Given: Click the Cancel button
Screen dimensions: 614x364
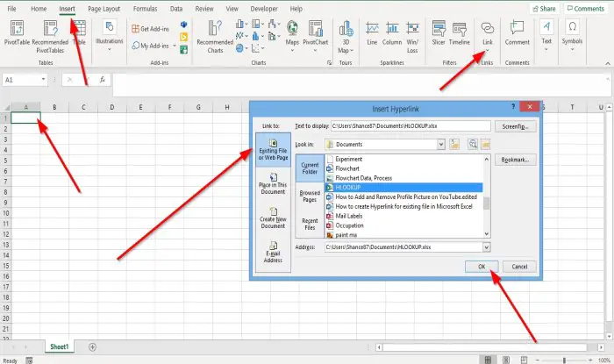Looking at the screenshot, I should click(519, 267).
